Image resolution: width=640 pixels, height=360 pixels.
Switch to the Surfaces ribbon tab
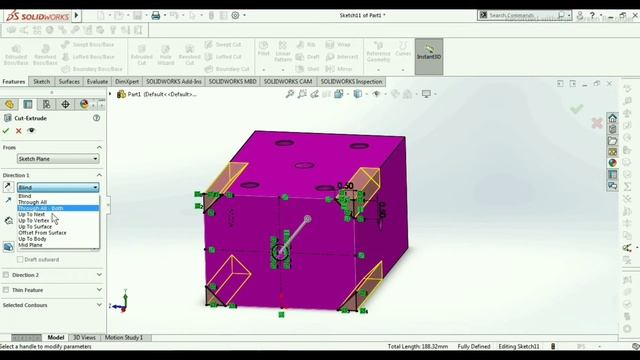coord(69,82)
